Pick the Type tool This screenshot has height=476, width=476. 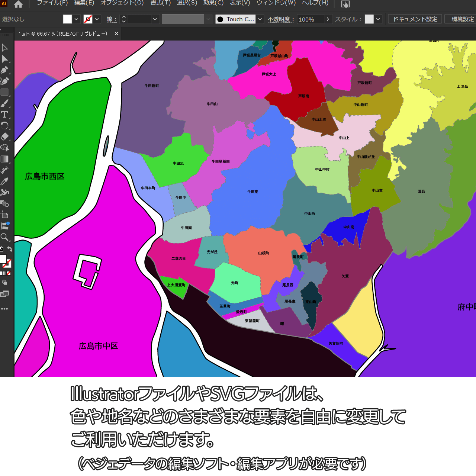5,115
